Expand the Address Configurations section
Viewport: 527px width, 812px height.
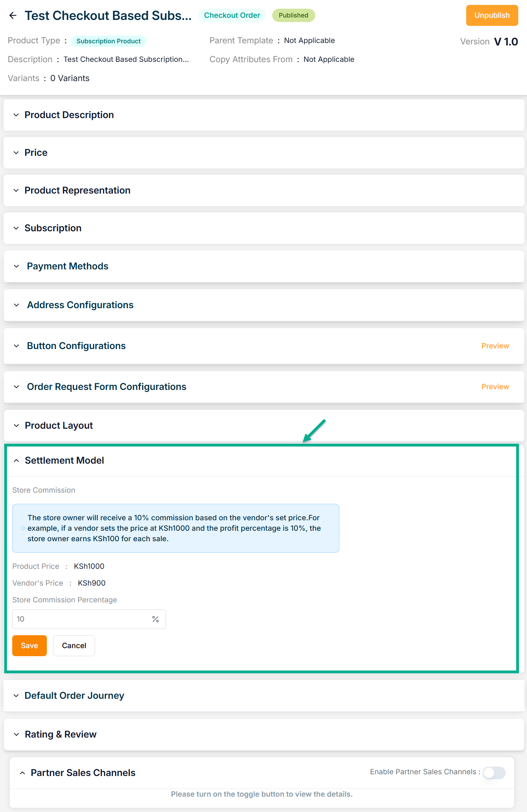(x=16, y=305)
